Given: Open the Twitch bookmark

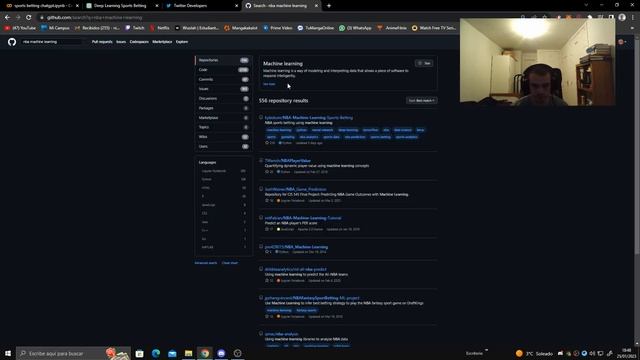Looking at the screenshot, I should (x=135, y=28).
